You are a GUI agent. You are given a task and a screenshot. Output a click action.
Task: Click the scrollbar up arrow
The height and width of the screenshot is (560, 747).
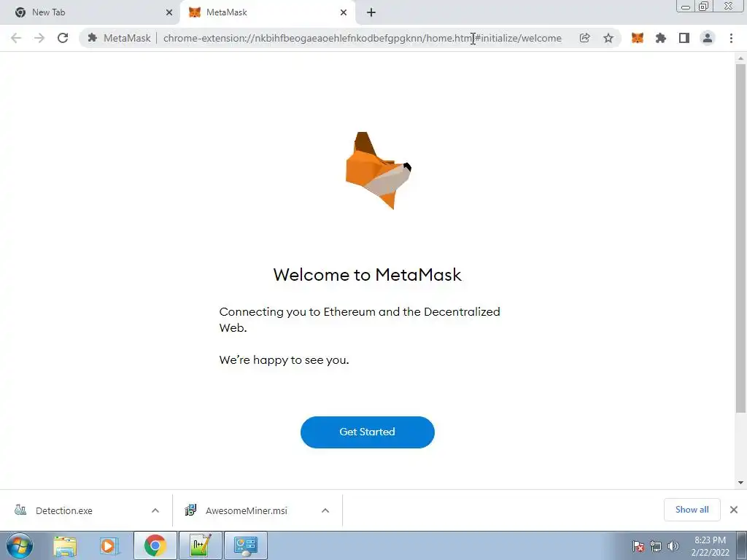[740, 58]
